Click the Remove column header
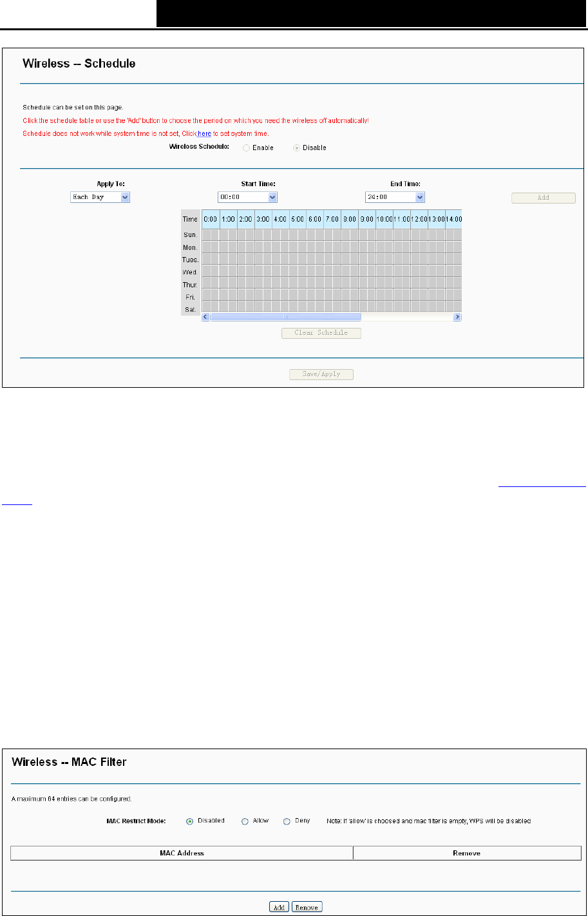The image size is (588, 916). click(x=466, y=853)
